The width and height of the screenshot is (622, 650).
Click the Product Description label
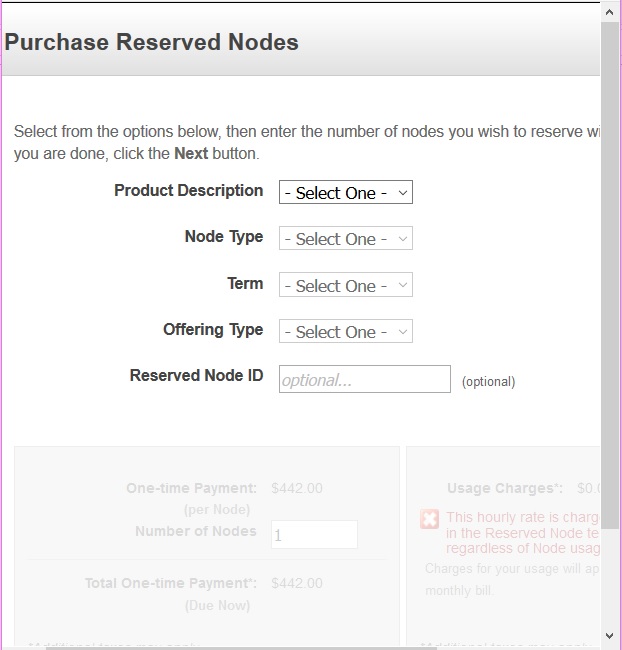pos(188,191)
